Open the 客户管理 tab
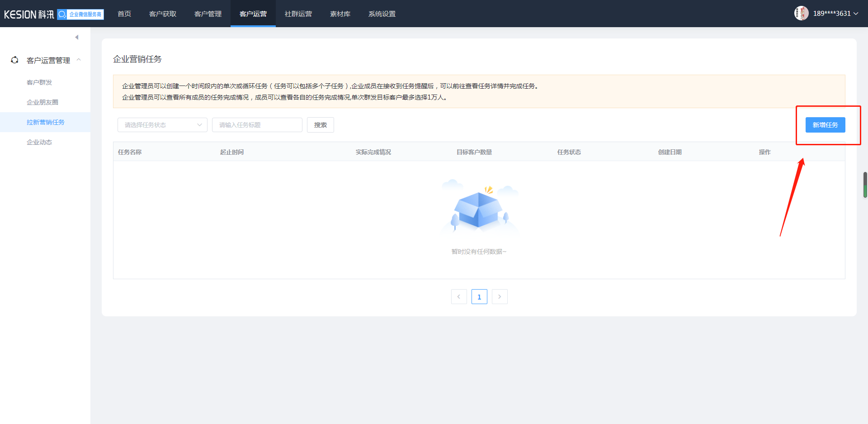 pos(208,14)
